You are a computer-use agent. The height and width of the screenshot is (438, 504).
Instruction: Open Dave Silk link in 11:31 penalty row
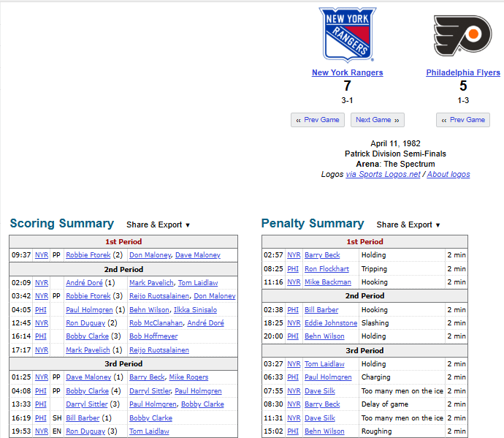319,418
